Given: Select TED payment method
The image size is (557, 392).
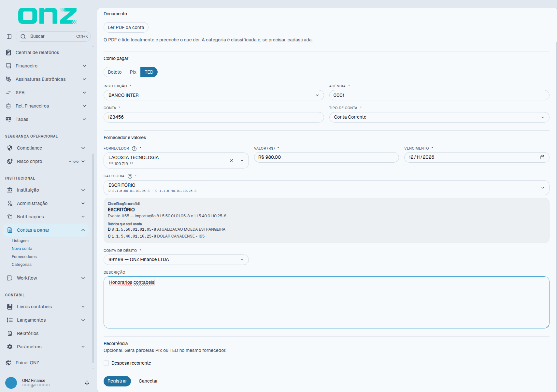Looking at the screenshot, I should coord(149,72).
